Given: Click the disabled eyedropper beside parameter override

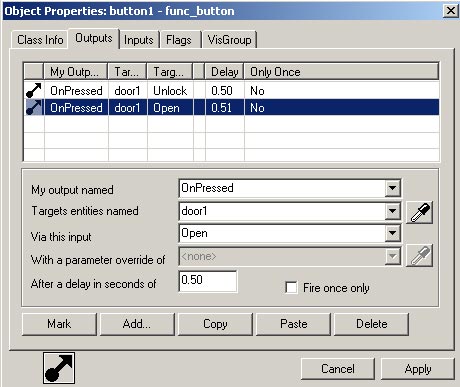Looking at the screenshot, I should point(420,256).
